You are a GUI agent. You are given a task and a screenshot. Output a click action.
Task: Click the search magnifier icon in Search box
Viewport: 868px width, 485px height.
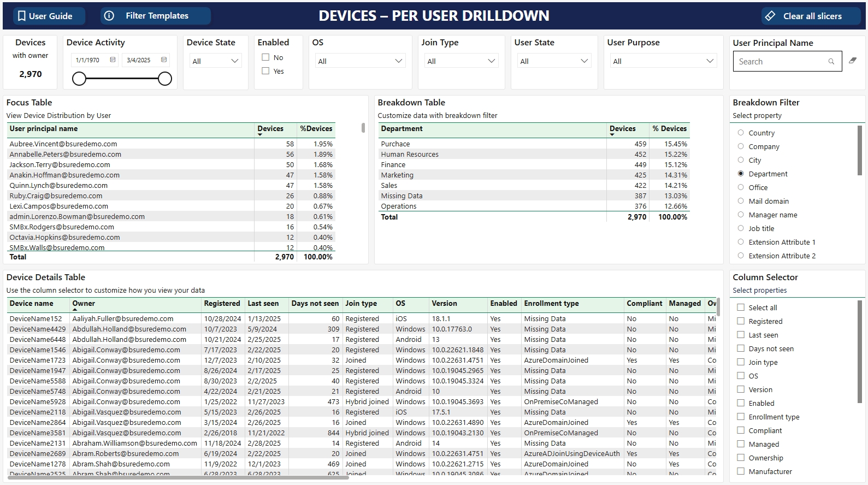pyautogui.click(x=831, y=62)
